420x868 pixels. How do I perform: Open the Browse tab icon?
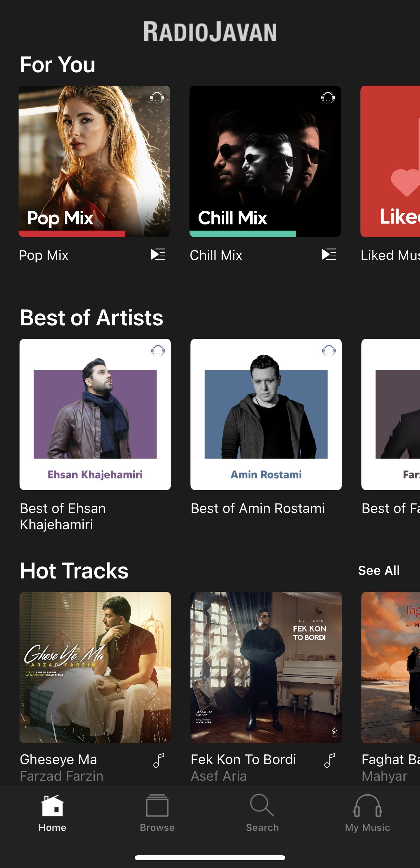pyautogui.click(x=157, y=806)
